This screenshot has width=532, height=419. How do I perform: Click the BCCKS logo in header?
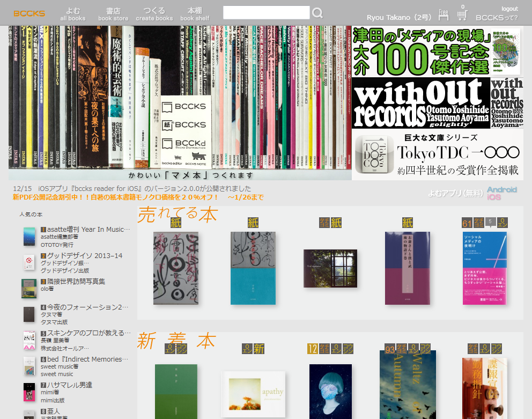coord(29,13)
